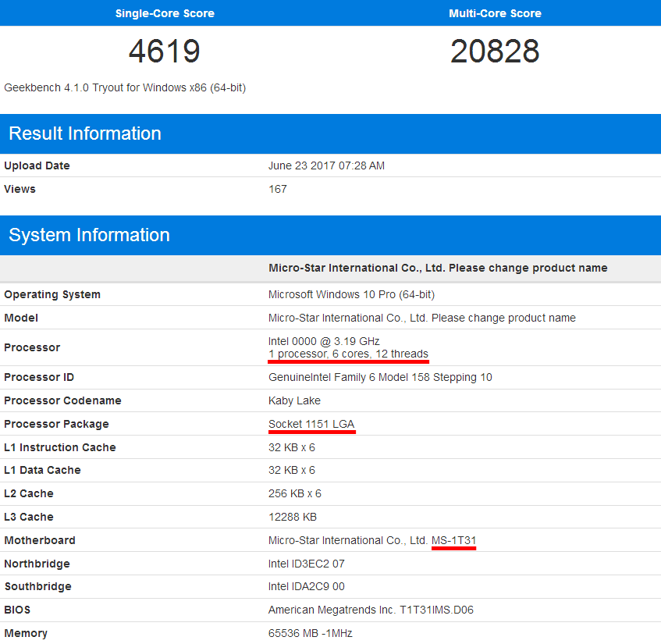
Task: Click GenuineIntel Family 6 Model 158 value
Action: 380,378
